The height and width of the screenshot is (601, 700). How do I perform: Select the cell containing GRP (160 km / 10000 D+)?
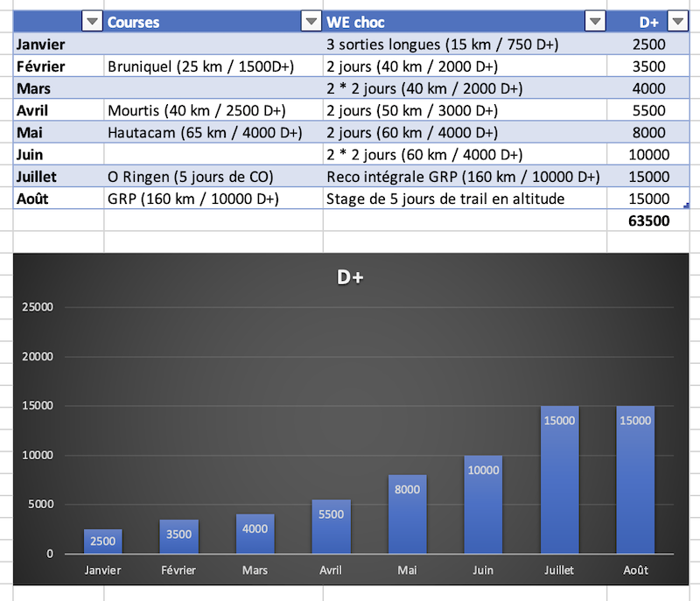click(192, 199)
